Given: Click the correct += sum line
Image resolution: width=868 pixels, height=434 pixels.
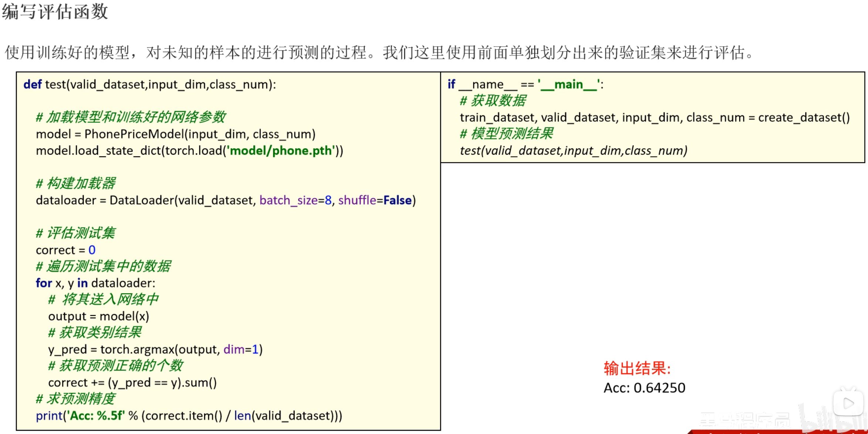Looking at the screenshot, I should tap(132, 383).
